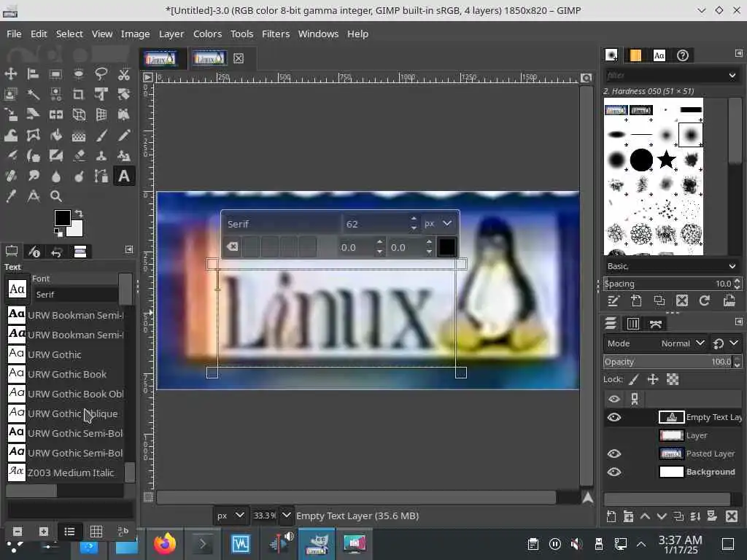Viewport: 747px width, 560px height.
Task: Select the Fuzzy Select magic wand tool
Action: [x=33, y=94]
